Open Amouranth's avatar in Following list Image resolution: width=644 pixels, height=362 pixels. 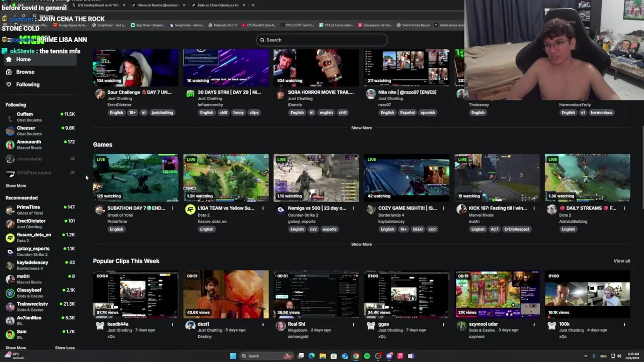[x=10, y=145]
